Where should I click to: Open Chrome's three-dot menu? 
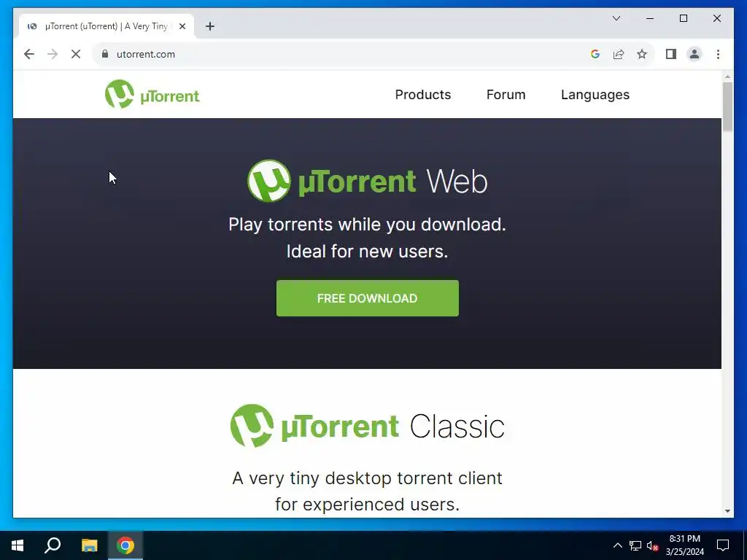[x=718, y=54]
